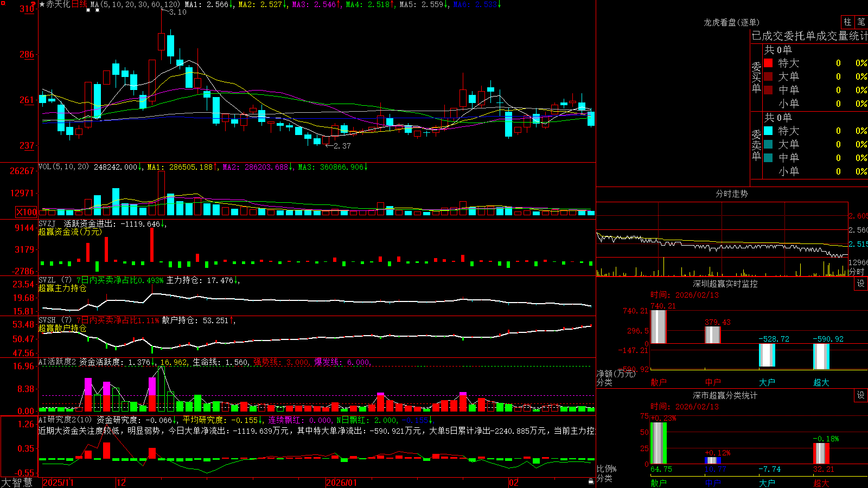Click the small lock icon at chart bottom
This screenshot has height=488, width=868.
[591, 481]
